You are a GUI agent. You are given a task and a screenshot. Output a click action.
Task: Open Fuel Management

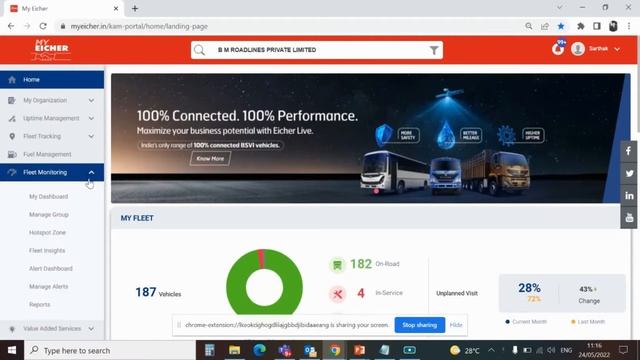[47, 154]
